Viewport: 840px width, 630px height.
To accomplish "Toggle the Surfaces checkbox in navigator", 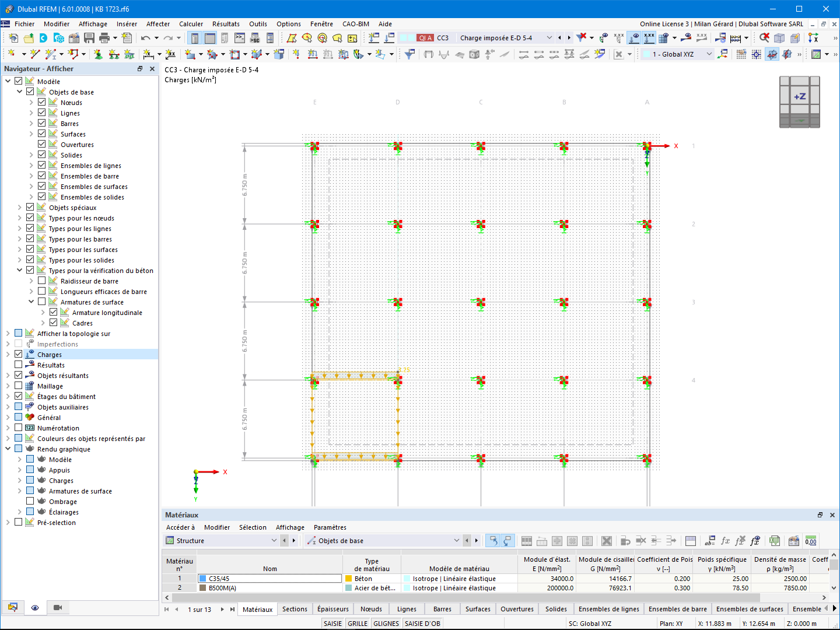I will click(x=42, y=134).
